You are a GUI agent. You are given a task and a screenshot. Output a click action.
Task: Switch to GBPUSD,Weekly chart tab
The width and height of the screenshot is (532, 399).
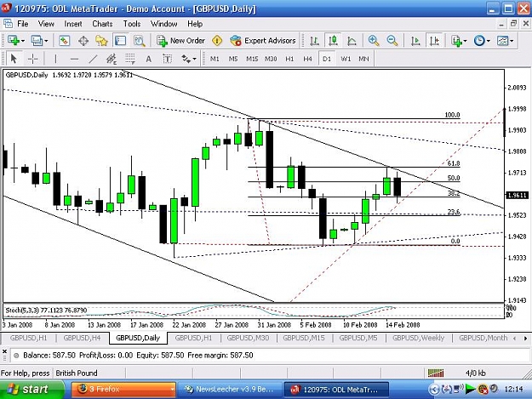tap(418, 338)
